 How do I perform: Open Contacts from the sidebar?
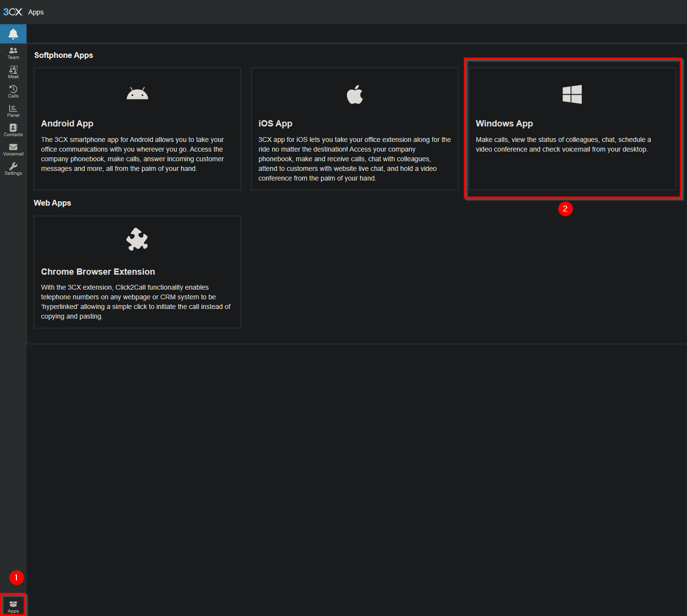pyautogui.click(x=13, y=130)
